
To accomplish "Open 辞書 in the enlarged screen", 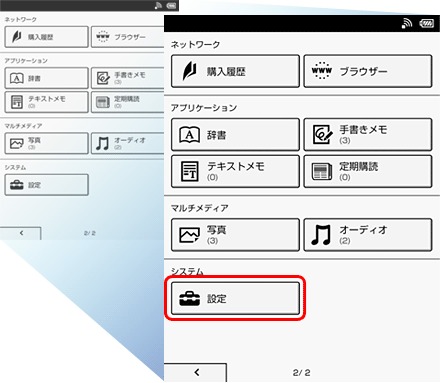I will (x=235, y=135).
